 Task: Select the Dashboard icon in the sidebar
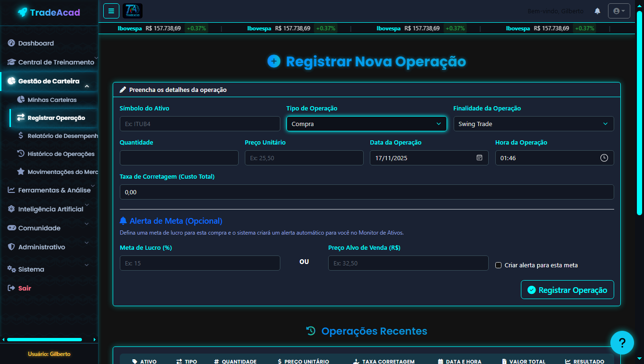[11, 43]
